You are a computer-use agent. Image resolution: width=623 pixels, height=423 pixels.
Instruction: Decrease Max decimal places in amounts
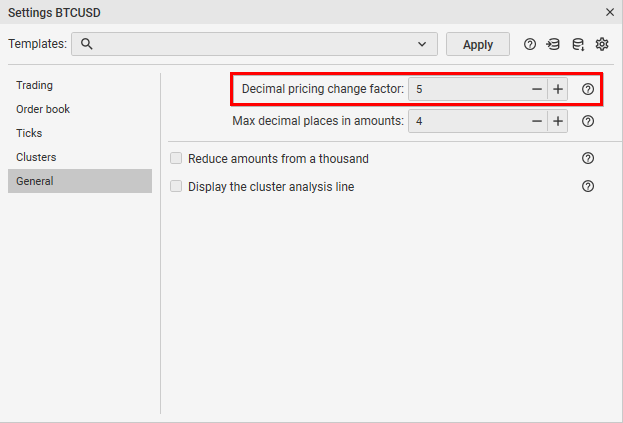[537, 121]
